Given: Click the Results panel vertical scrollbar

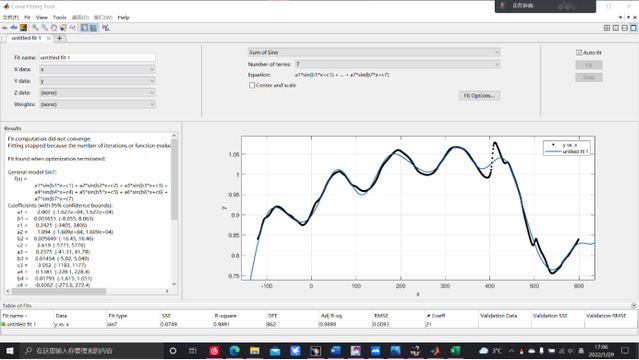Looking at the screenshot, I should 174,209.
